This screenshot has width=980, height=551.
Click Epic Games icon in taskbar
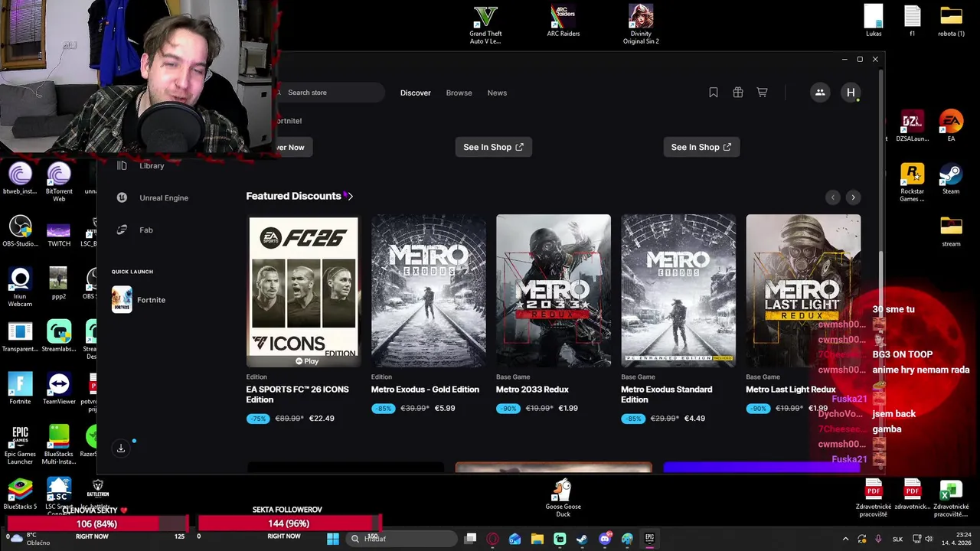[x=649, y=539]
